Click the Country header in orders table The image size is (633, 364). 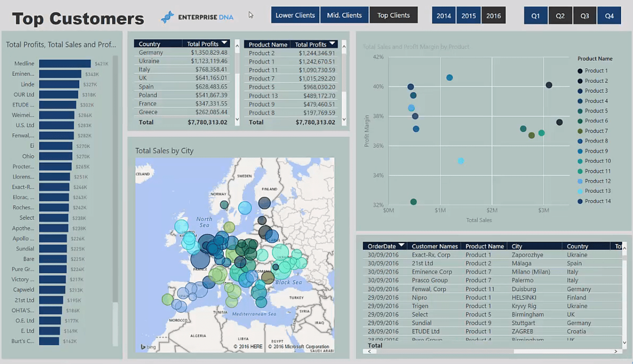click(x=586, y=246)
